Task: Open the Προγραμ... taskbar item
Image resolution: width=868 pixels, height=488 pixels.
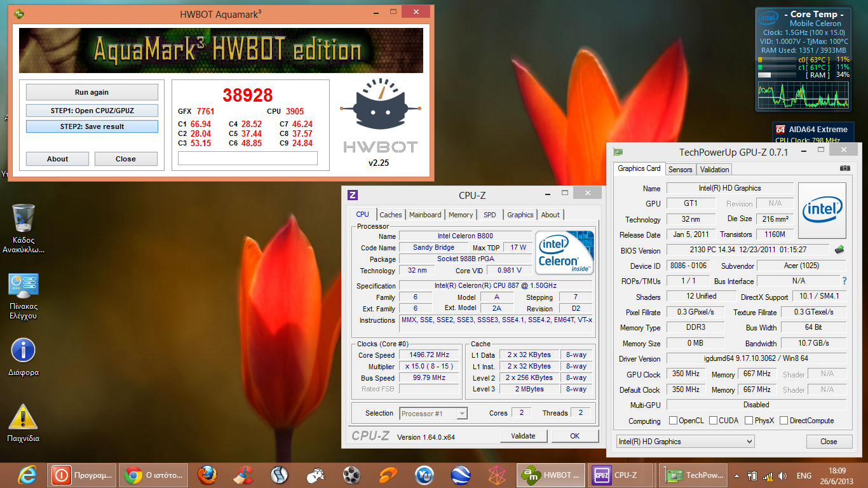Action: (x=82, y=475)
